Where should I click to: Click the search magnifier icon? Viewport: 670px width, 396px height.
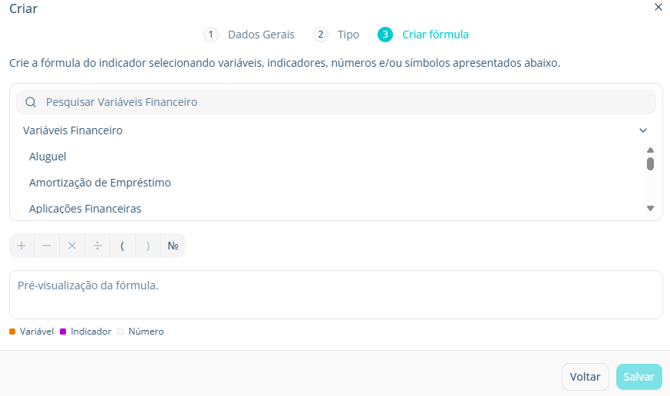click(31, 102)
